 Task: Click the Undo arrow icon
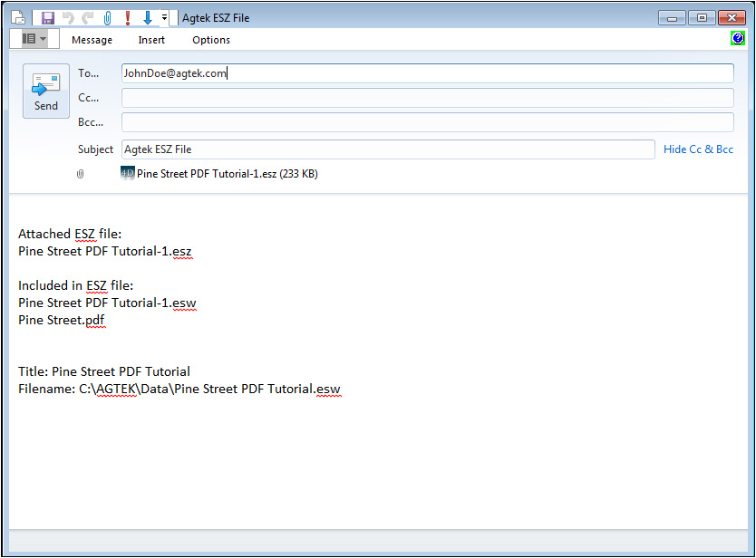click(68, 18)
